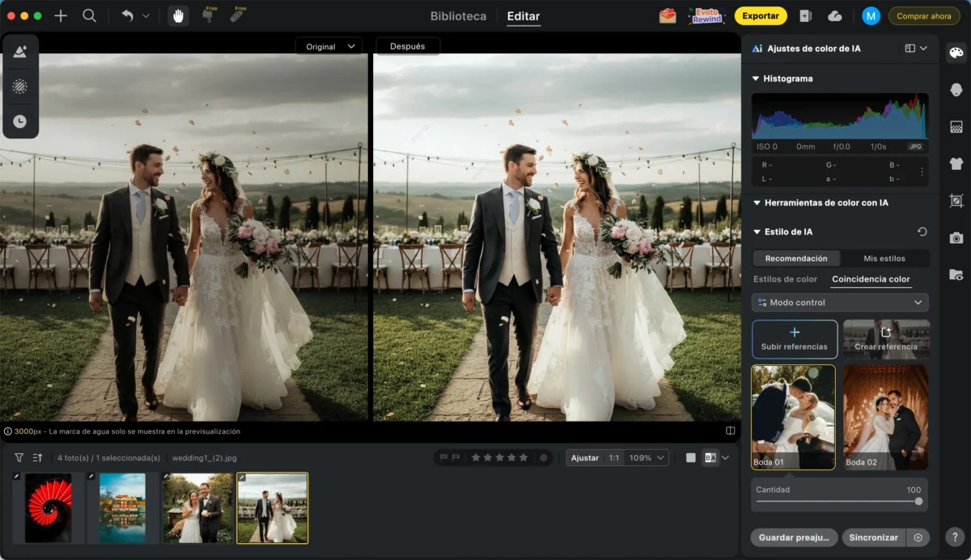The height and width of the screenshot is (560, 971).
Task: Toggle the B/A before-after comparison
Action: click(709, 457)
